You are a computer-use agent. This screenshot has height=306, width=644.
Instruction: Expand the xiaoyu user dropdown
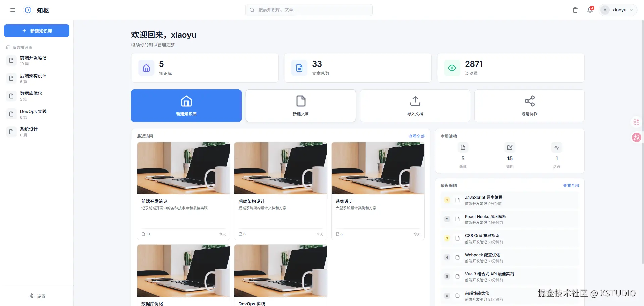pyautogui.click(x=618, y=10)
